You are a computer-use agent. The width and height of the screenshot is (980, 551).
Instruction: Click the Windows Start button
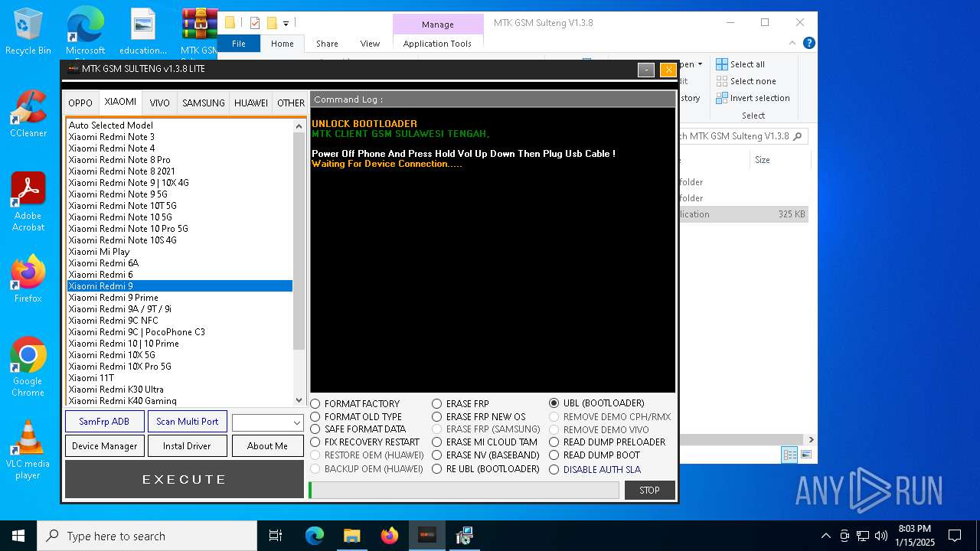[x=18, y=536]
